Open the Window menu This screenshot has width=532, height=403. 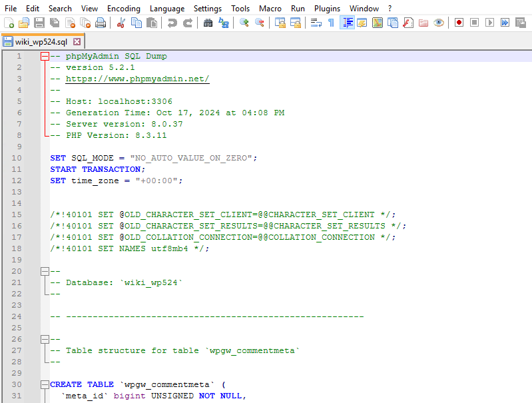[x=364, y=9]
